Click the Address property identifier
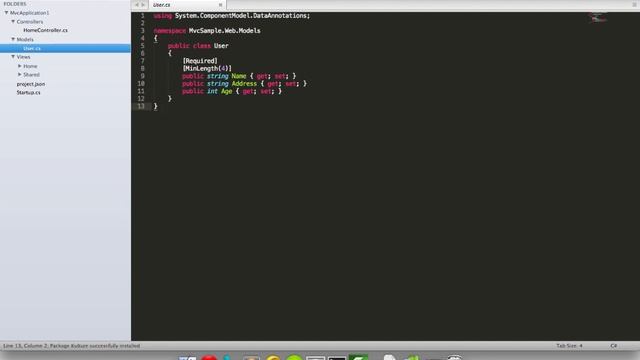This screenshot has height=360, width=640. click(x=244, y=84)
